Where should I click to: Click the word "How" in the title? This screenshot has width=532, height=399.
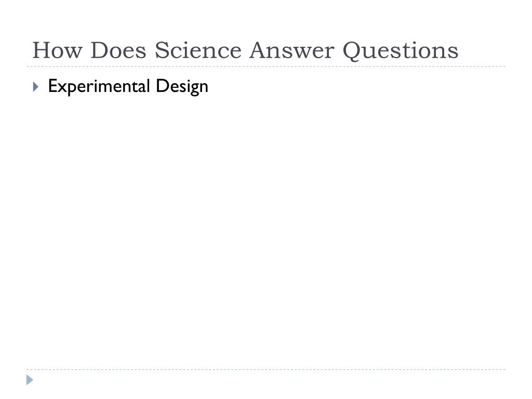57,50
